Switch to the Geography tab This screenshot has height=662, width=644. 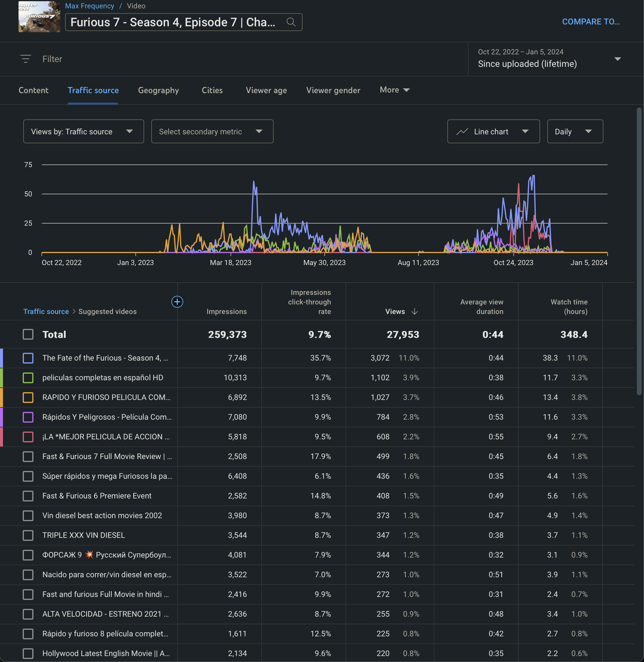(x=158, y=90)
